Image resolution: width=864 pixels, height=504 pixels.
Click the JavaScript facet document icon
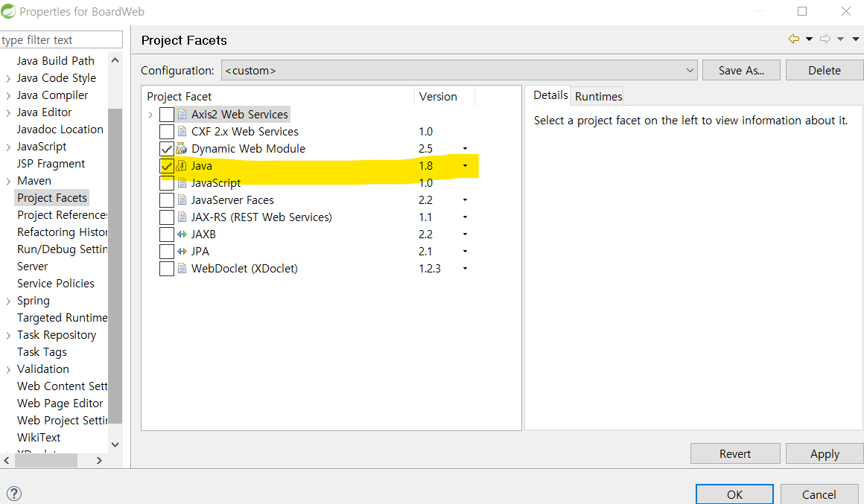click(x=182, y=183)
